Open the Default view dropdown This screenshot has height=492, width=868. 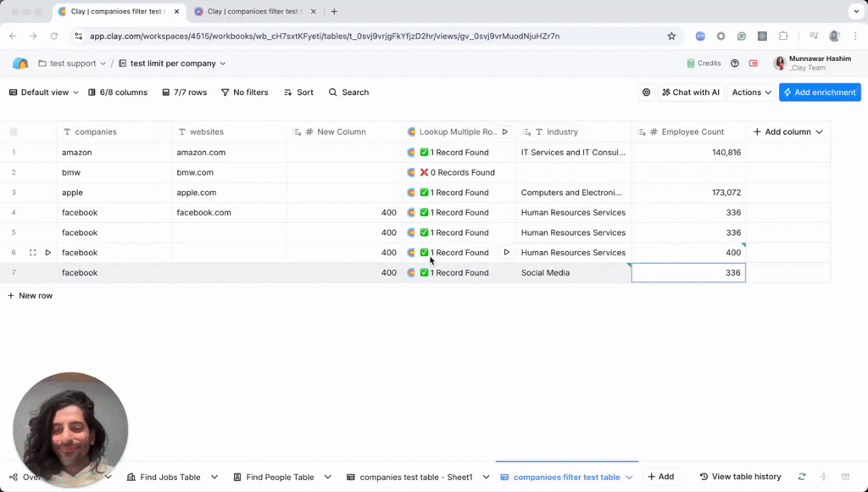(x=43, y=92)
